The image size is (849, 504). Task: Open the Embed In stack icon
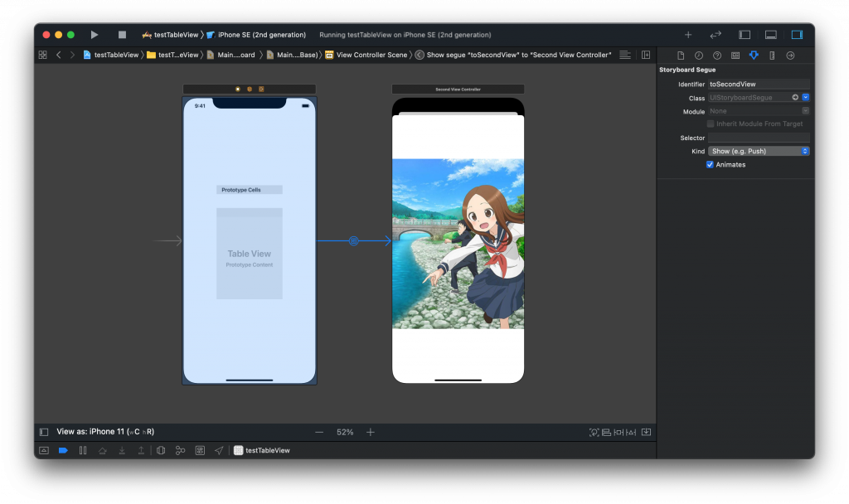pyautogui.click(x=646, y=432)
